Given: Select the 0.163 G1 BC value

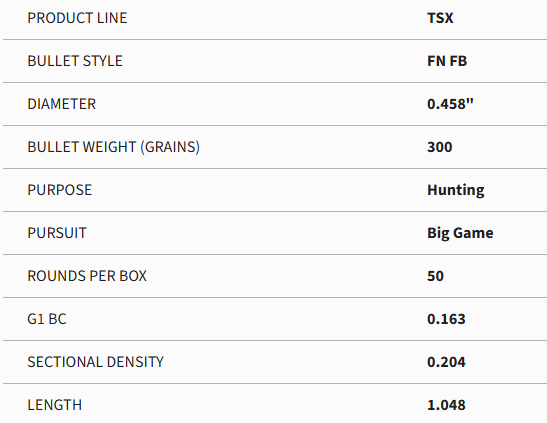Looking at the screenshot, I should (x=446, y=319).
